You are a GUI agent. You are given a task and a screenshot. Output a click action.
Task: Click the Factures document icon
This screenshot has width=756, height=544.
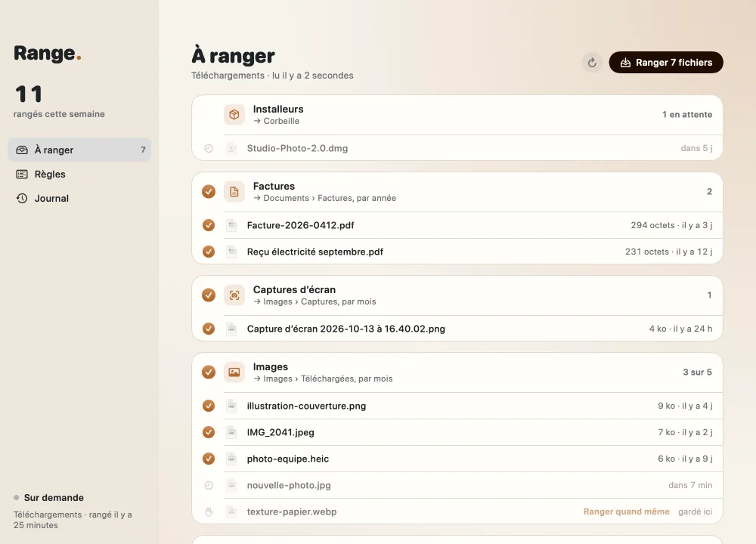click(234, 192)
